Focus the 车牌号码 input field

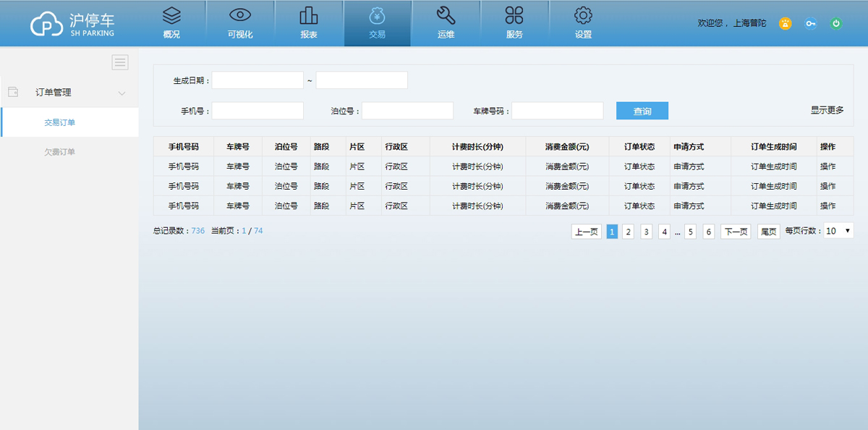(558, 111)
